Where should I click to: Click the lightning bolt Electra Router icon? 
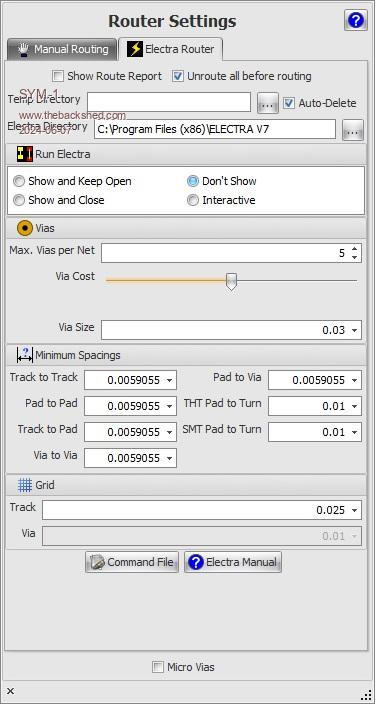(x=135, y=49)
